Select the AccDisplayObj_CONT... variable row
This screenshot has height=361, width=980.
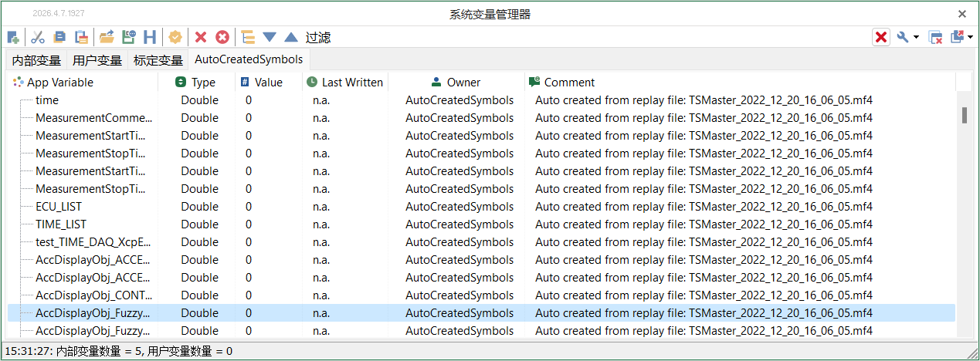(481, 295)
